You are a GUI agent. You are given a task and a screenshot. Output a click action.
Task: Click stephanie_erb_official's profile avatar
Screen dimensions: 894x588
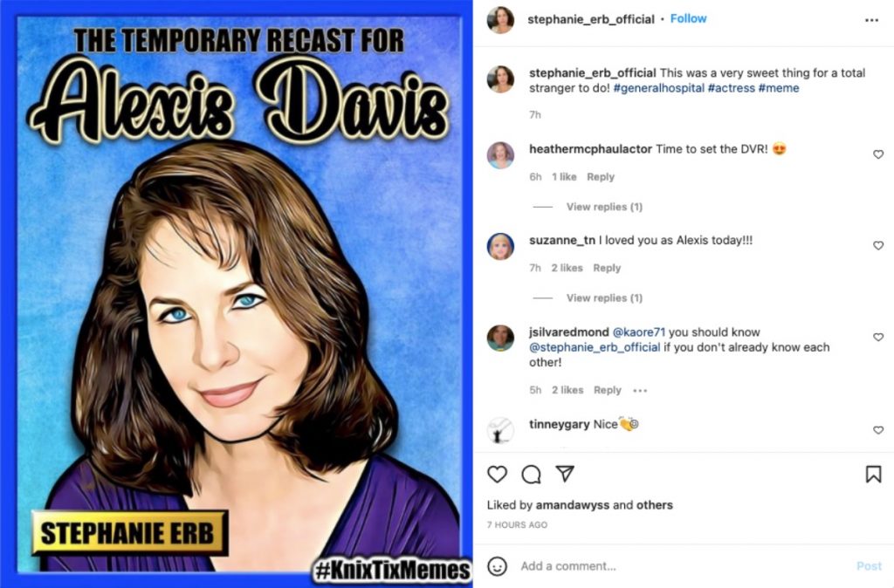[x=500, y=19]
